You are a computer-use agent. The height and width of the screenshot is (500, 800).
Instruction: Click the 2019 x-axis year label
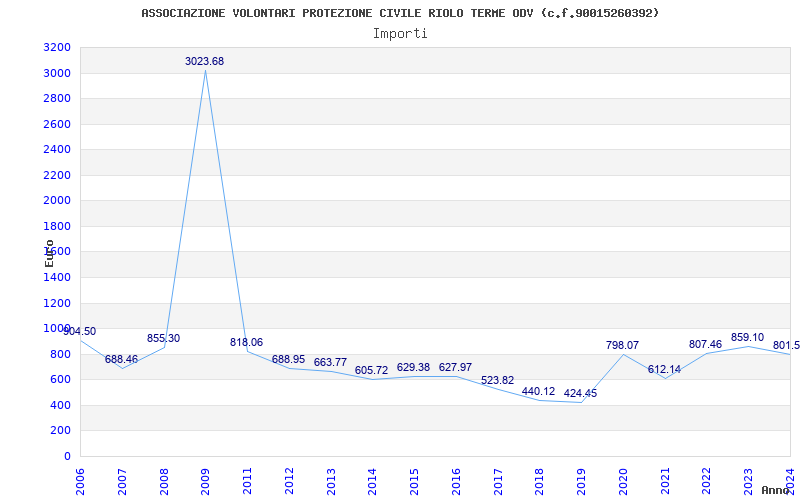tap(581, 480)
